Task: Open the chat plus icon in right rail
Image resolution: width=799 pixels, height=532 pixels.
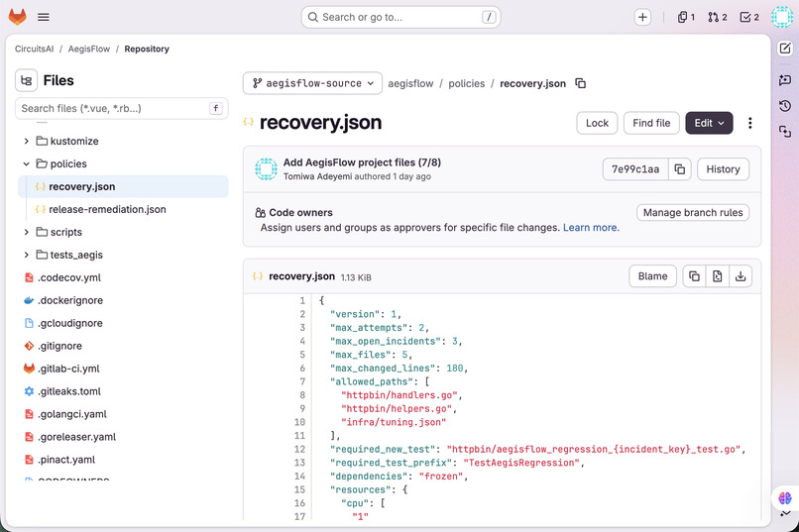Action: point(785,79)
